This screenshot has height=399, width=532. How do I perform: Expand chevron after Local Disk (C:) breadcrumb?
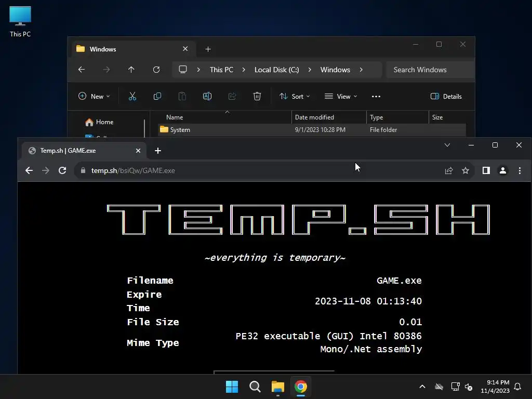pos(310,70)
